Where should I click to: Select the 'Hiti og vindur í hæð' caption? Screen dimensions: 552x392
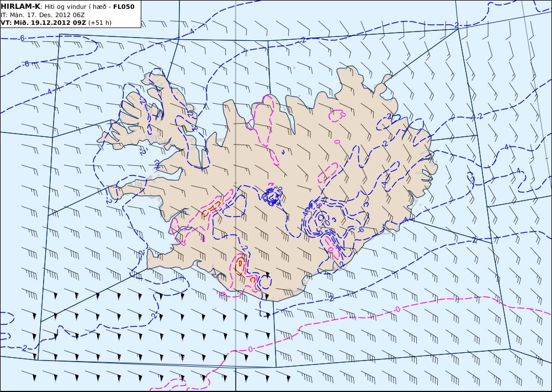click(75, 7)
